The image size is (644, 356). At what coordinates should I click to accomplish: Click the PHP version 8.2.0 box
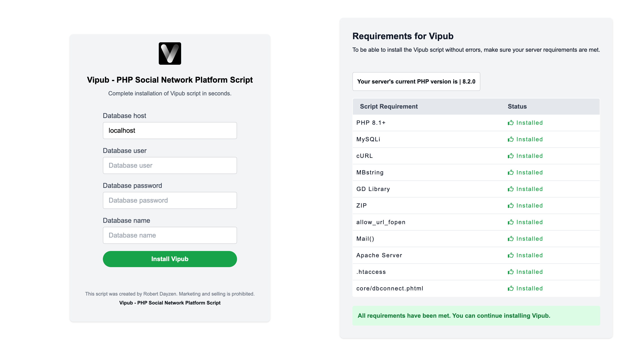pos(416,81)
